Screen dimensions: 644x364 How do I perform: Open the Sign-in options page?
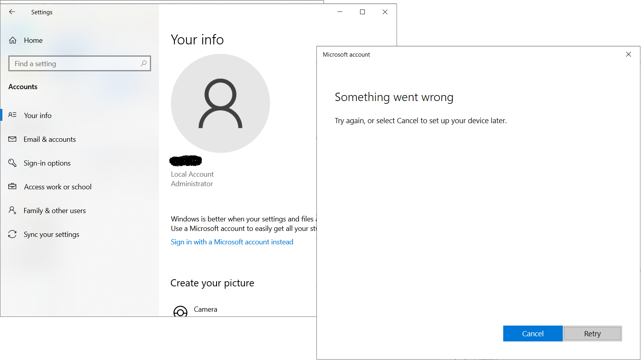click(47, 163)
